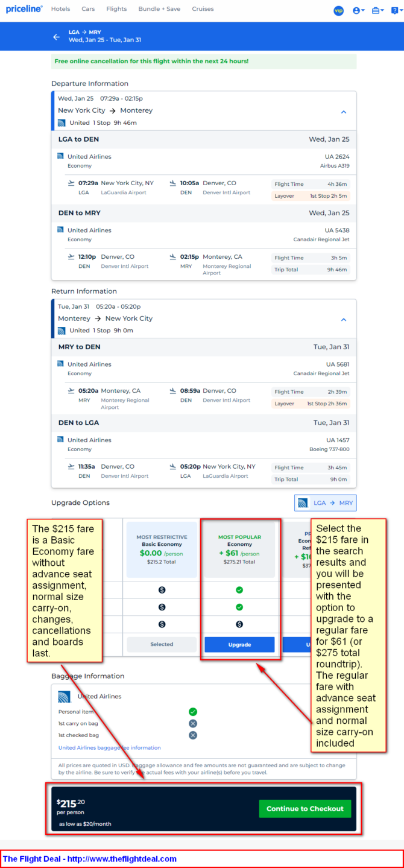Click the Layover 1st Stop 2h 5m row

point(311,196)
